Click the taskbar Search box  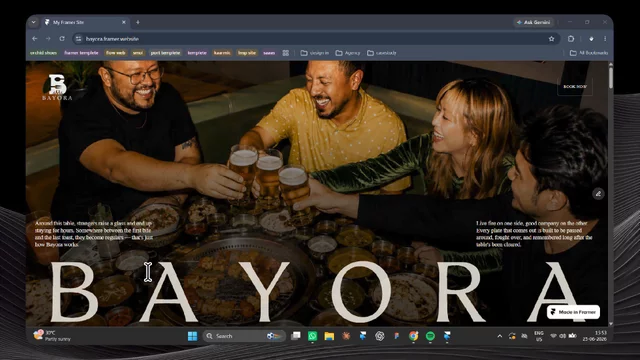244,336
